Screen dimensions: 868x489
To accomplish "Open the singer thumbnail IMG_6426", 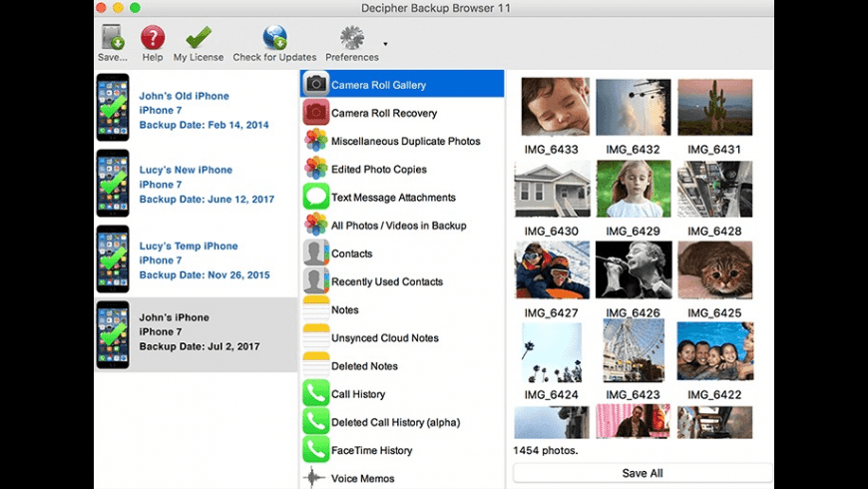I will 634,270.
